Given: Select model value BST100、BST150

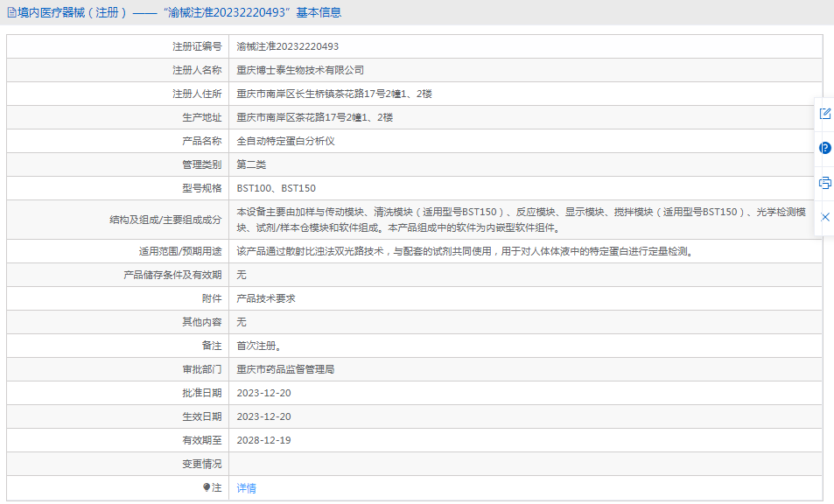Looking at the screenshot, I should coord(276,188).
